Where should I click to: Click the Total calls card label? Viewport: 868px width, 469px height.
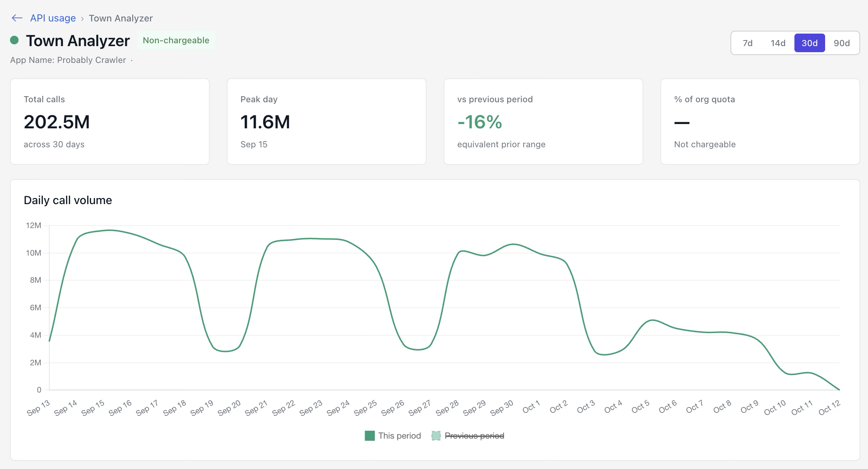click(44, 99)
